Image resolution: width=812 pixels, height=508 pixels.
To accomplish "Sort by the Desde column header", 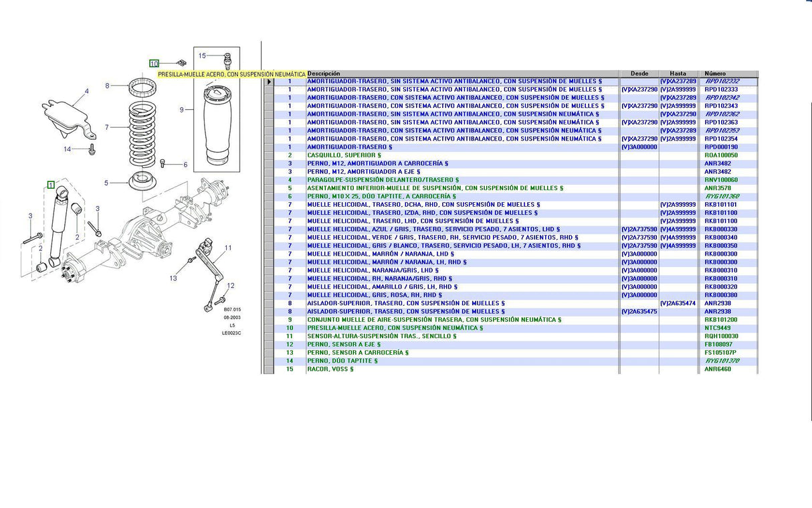I will click(639, 74).
